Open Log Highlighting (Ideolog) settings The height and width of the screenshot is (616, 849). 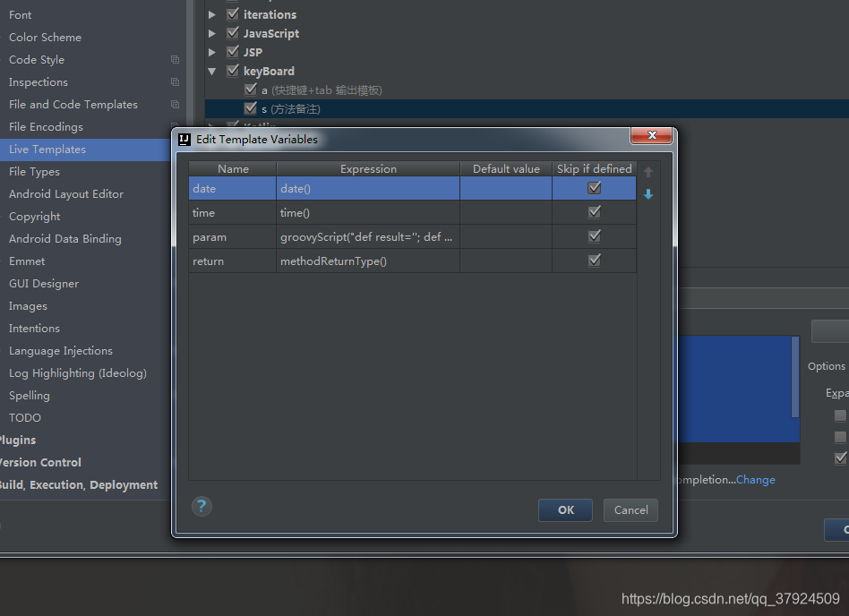coord(77,373)
